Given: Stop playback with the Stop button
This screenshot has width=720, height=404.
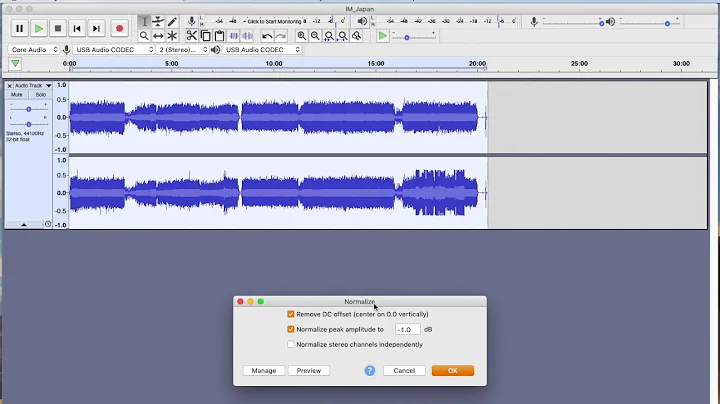Looking at the screenshot, I should (58, 28).
